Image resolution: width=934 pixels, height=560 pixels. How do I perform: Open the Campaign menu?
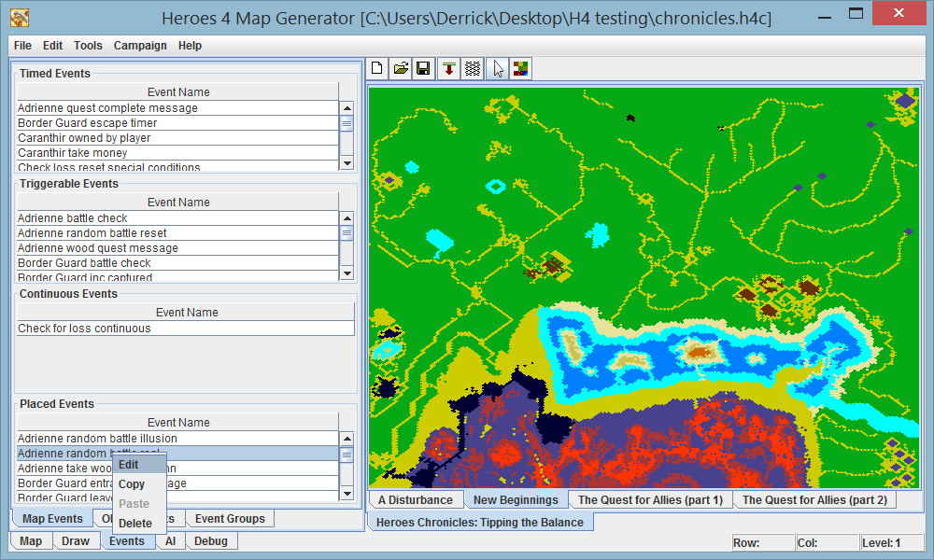point(140,45)
